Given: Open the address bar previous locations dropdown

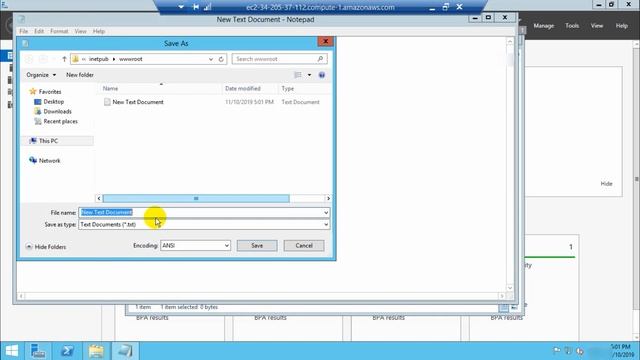Looking at the screenshot, I should (x=211, y=59).
